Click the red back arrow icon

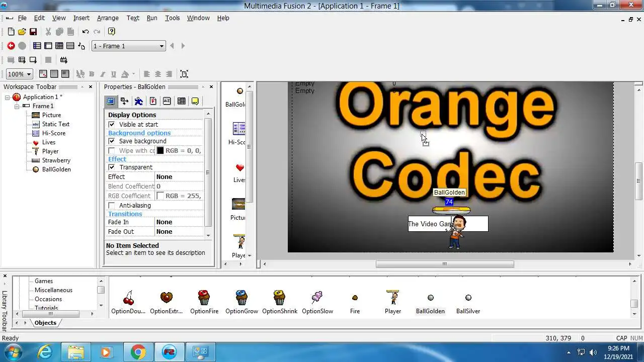(11, 46)
